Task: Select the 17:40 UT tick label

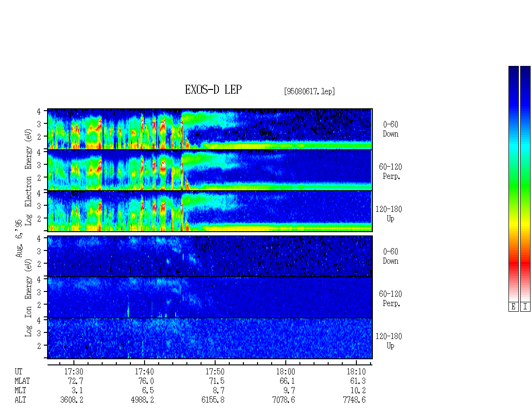Action: coord(145,372)
